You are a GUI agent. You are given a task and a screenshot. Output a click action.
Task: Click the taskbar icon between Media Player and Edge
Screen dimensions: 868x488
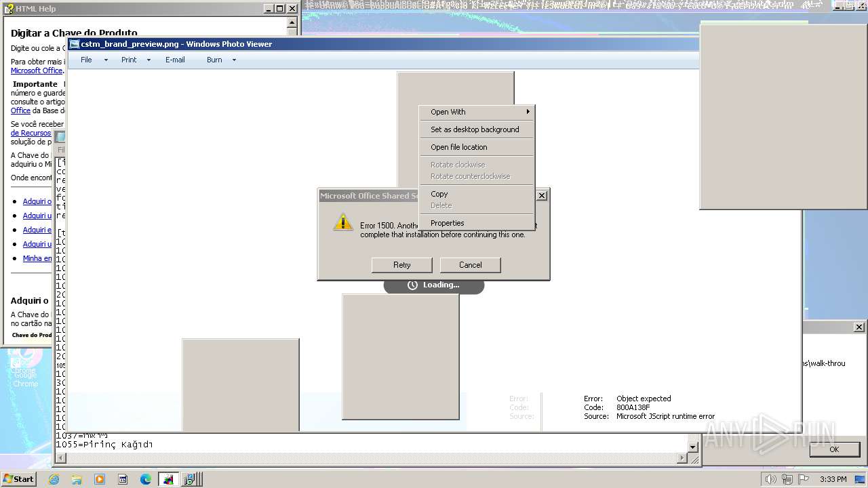coord(123,479)
